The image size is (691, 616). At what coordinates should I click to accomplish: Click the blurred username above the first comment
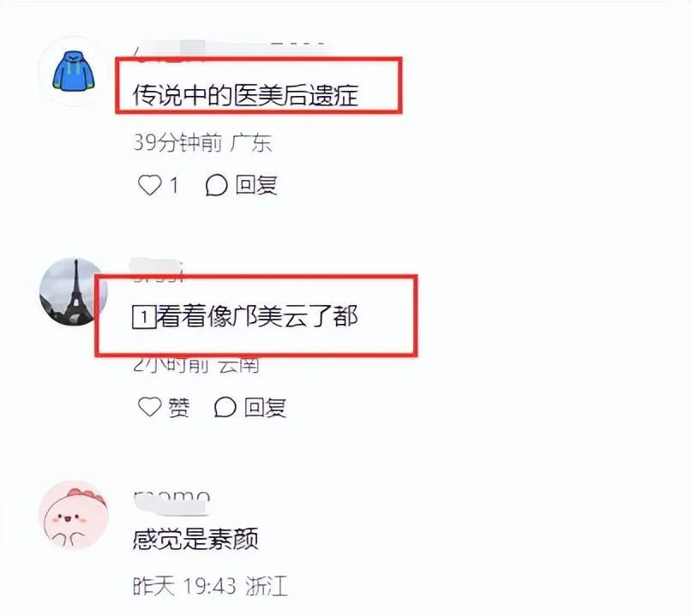pos(229,51)
